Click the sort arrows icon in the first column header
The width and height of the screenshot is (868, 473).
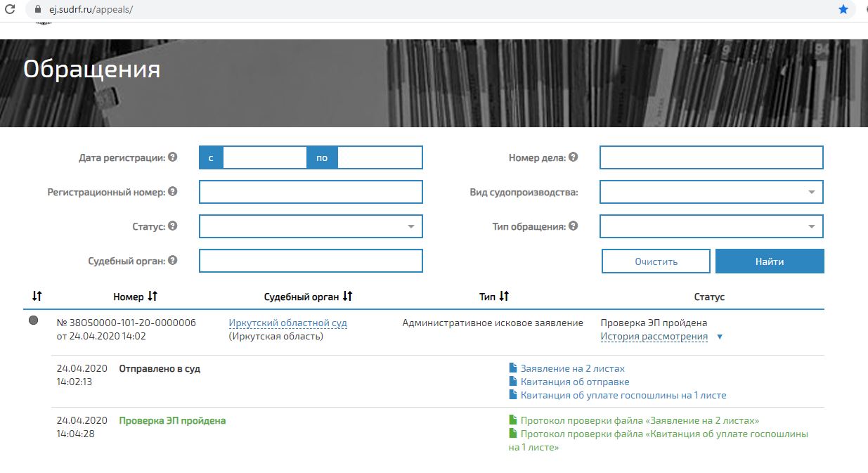(37, 297)
